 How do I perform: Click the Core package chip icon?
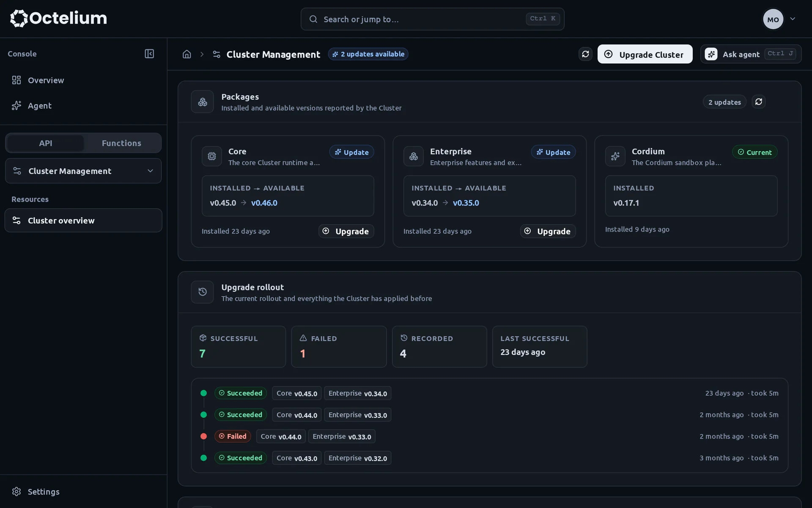point(212,156)
